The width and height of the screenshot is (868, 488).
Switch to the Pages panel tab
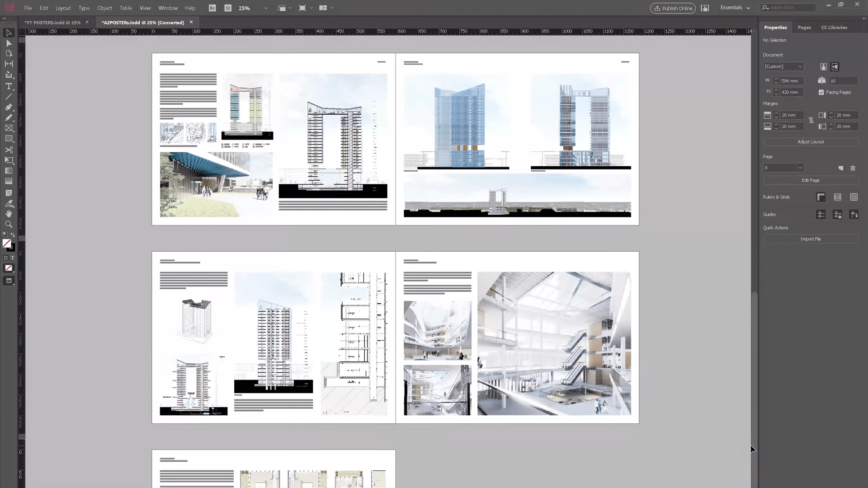coord(804,28)
